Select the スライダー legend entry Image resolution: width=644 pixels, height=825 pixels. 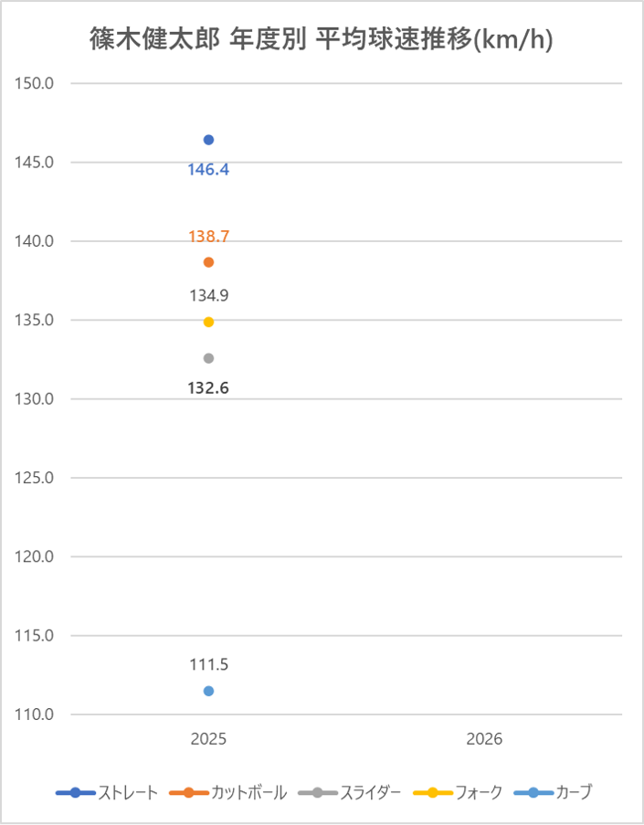coord(350,792)
